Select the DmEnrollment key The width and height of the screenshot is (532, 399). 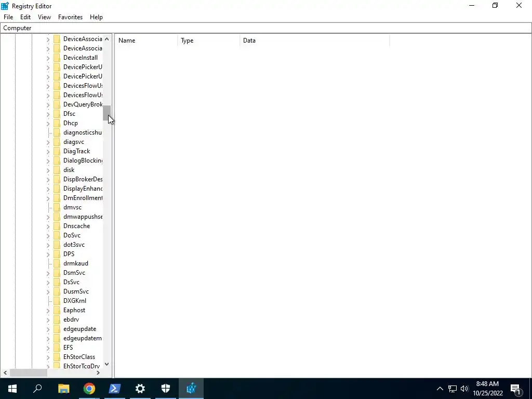tap(83, 198)
